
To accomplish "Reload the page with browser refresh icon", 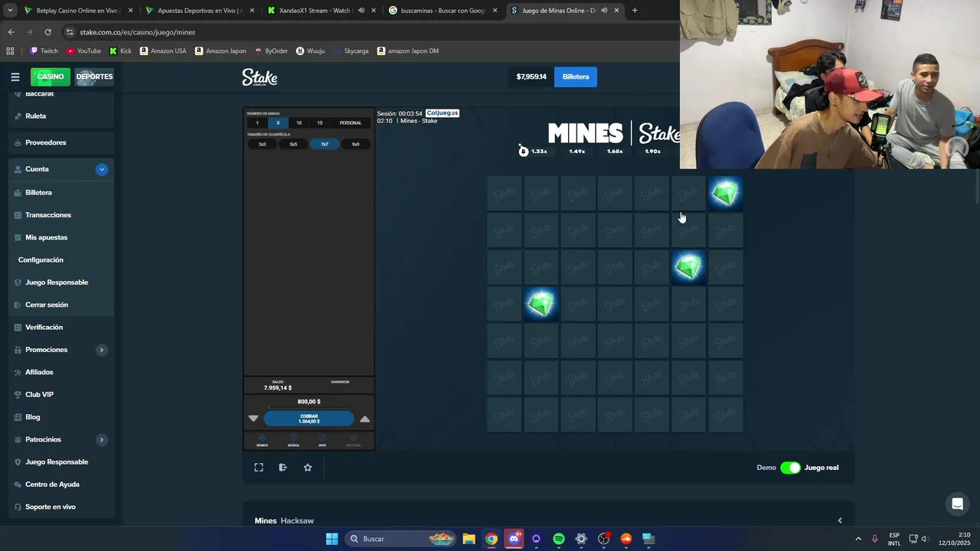I will tap(47, 32).
